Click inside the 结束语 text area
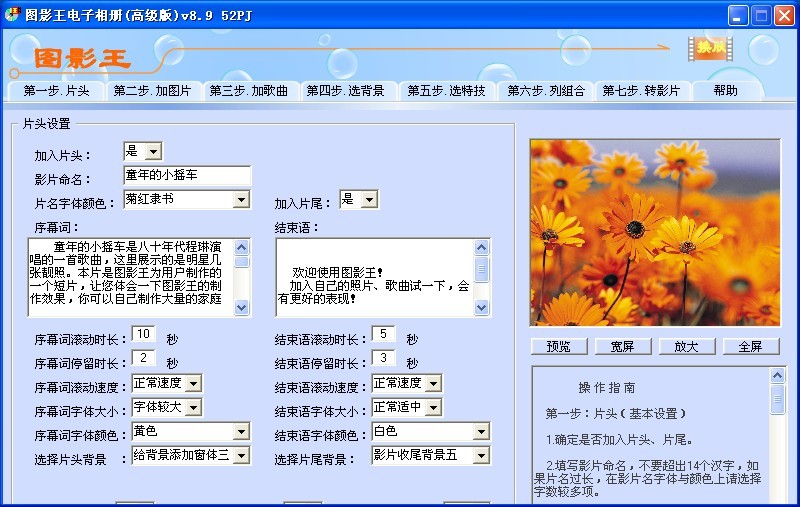 374,277
